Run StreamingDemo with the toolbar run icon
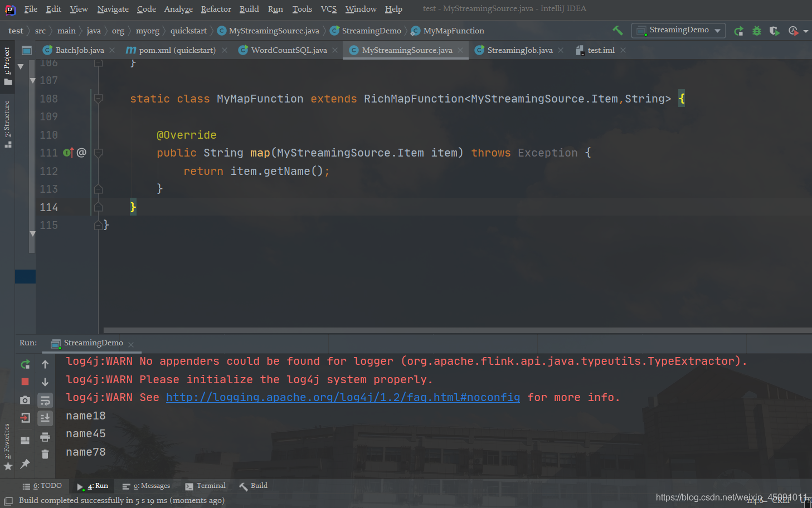Screen dimensions: 812x508 coord(738,31)
